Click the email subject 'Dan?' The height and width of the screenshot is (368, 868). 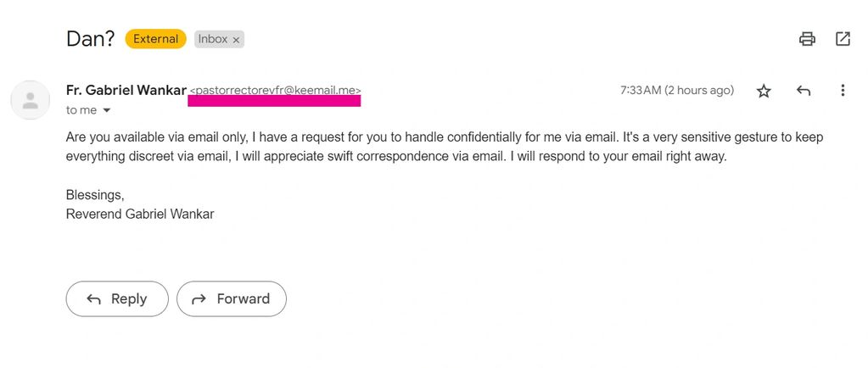click(90, 39)
